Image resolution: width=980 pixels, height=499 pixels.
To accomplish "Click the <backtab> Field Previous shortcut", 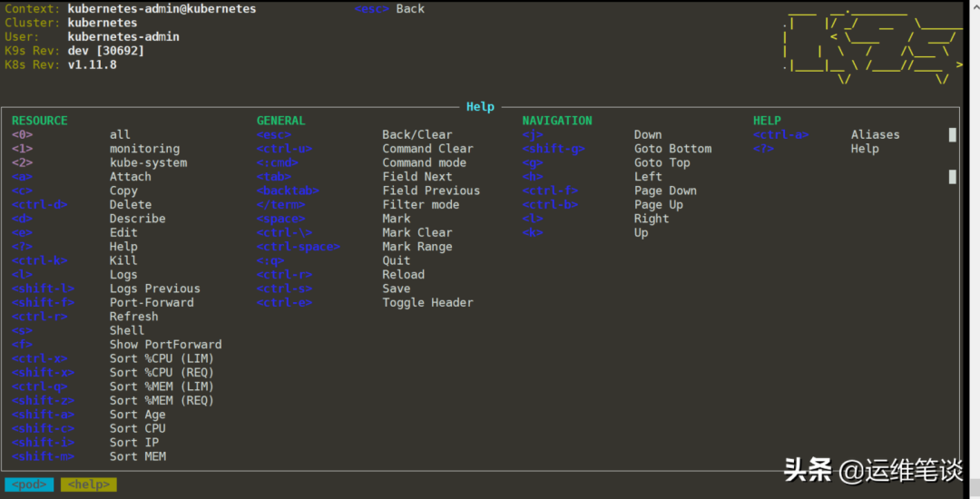I will tap(288, 191).
